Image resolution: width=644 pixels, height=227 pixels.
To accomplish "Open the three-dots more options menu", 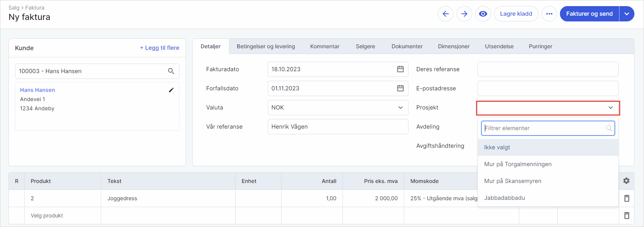I will [549, 14].
